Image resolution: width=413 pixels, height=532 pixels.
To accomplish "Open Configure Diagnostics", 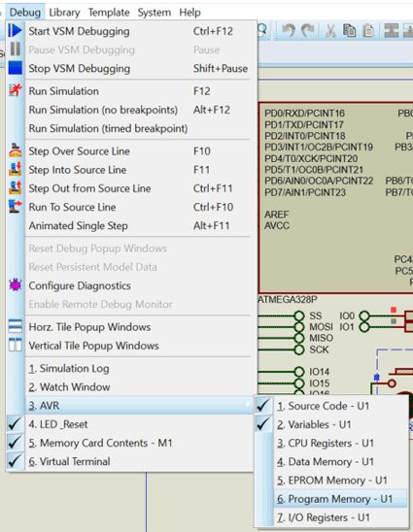I will (x=131, y=285).
